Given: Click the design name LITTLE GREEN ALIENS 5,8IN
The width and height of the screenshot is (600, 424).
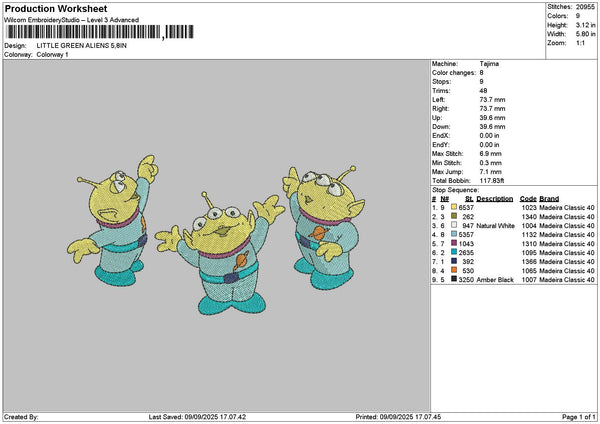Looking at the screenshot, I should (82, 46).
